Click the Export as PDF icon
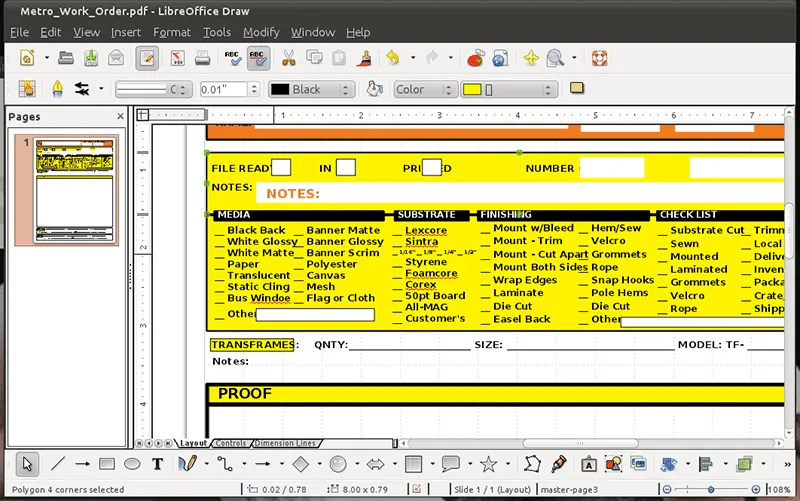The height and width of the screenshot is (501, 800). (x=179, y=58)
